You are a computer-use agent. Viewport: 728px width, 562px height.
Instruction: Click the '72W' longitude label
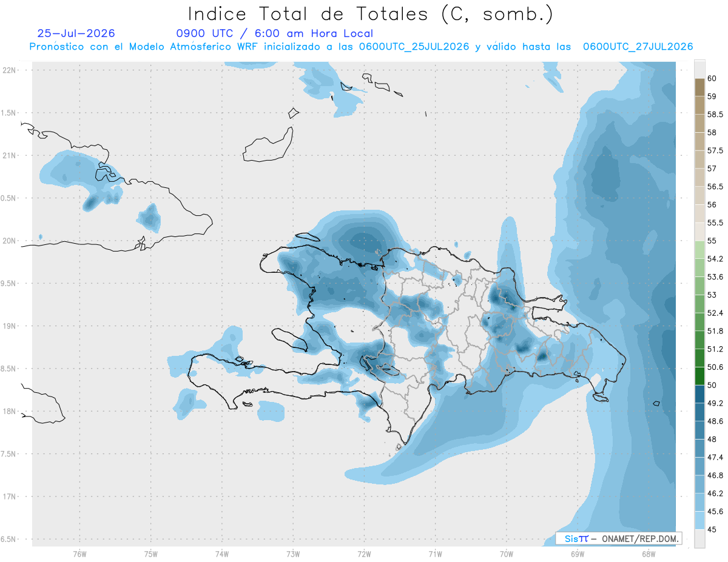(x=364, y=554)
